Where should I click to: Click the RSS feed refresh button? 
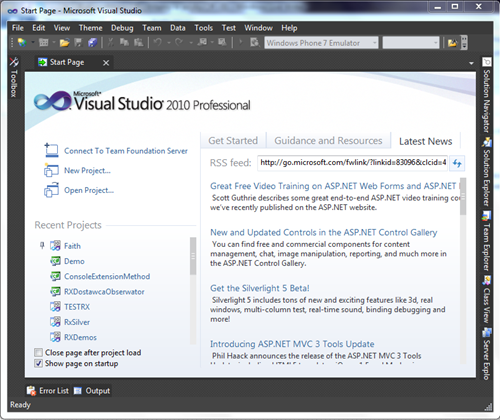457,163
